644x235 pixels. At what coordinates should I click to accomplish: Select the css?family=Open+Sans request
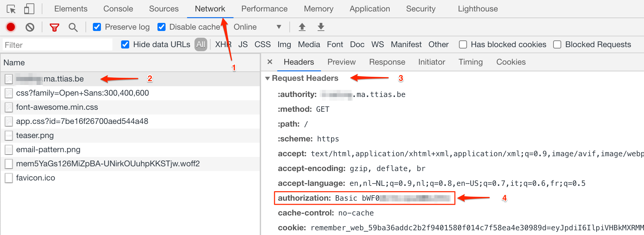tap(130, 93)
